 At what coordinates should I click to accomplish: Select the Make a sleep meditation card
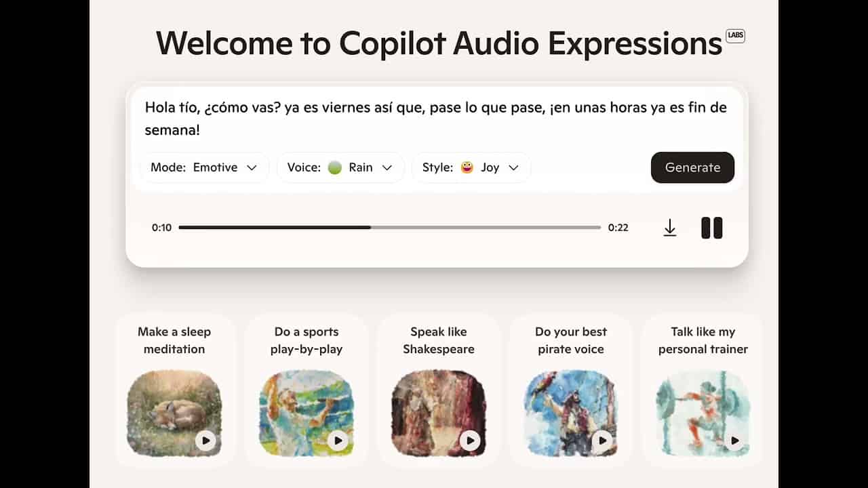click(x=174, y=390)
